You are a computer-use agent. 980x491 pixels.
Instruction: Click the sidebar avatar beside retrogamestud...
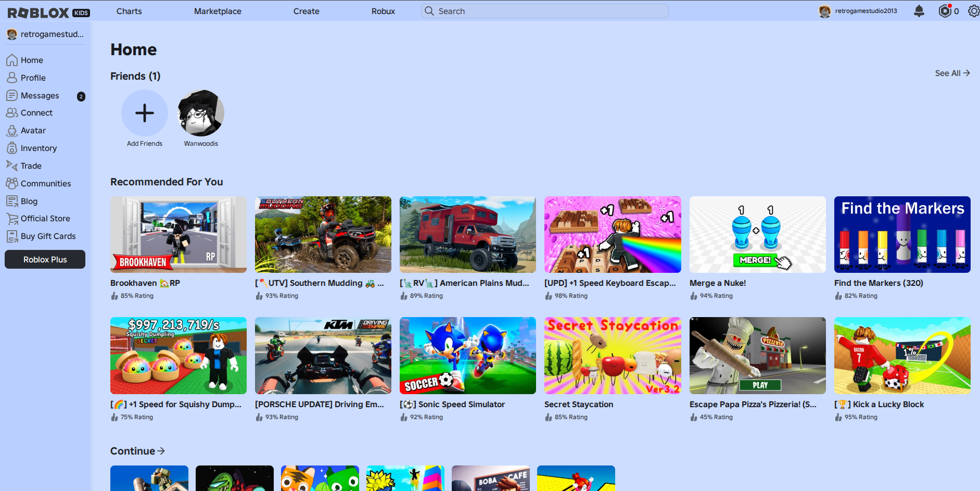[12, 34]
